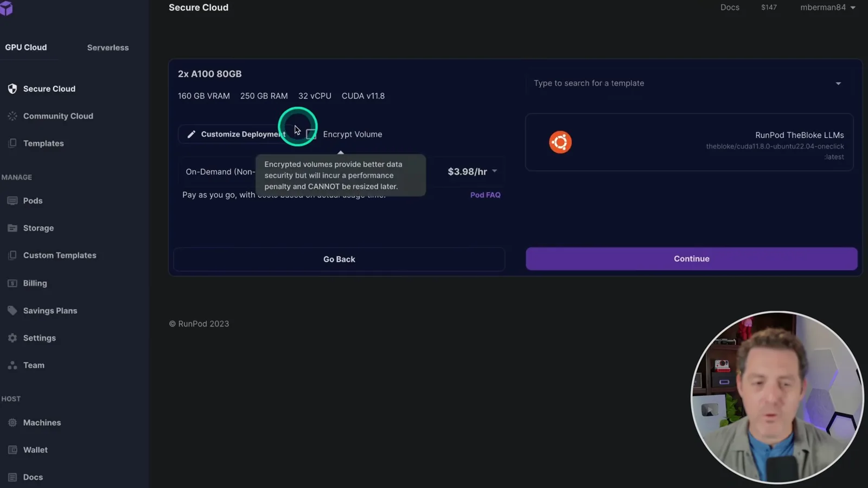Image resolution: width=868 pixels, height=488 pixels.
Task: Click the Ubuntu logo on template card
Action: pos(560,142)
